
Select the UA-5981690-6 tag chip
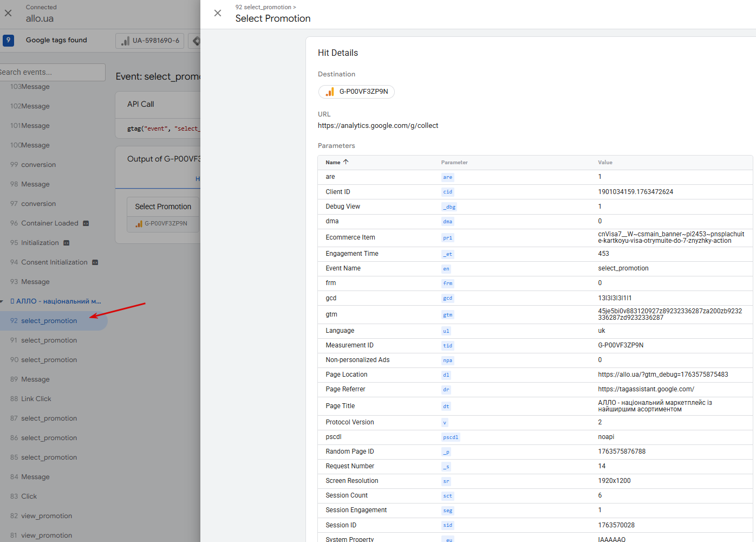coord(150,41)
